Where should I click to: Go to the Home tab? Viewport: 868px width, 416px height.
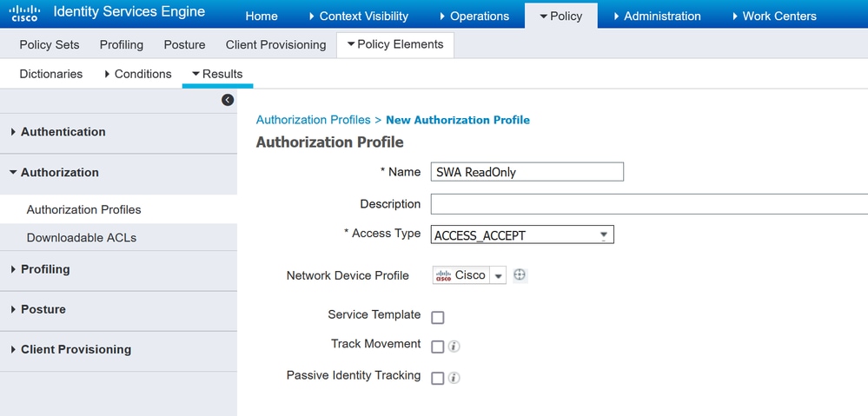point(262,16)
